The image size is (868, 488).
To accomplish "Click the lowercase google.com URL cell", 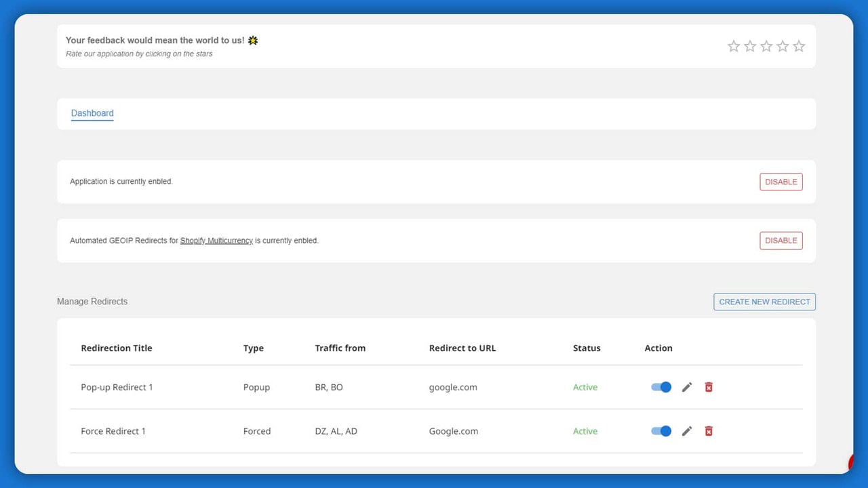I will [453, 387].
